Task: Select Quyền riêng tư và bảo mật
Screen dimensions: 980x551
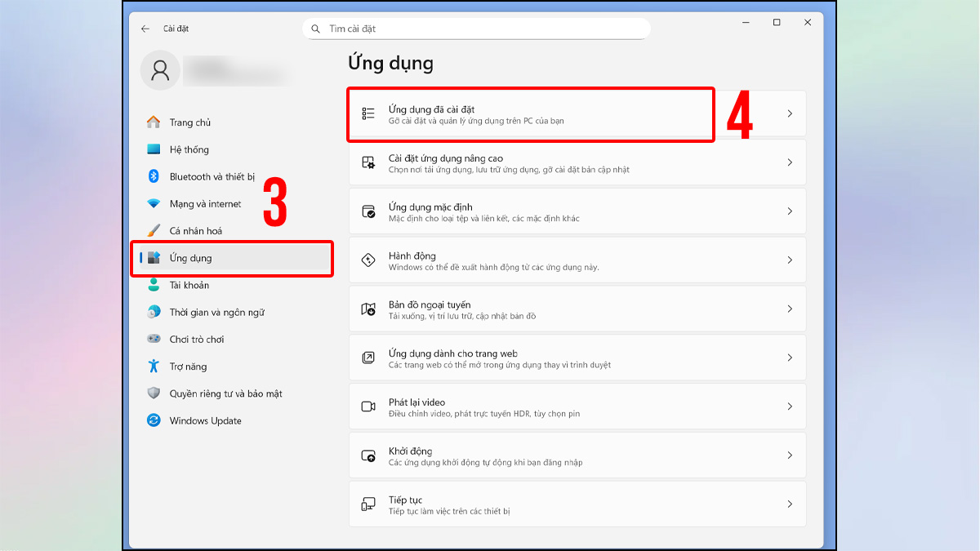Action: coord(234,393)
